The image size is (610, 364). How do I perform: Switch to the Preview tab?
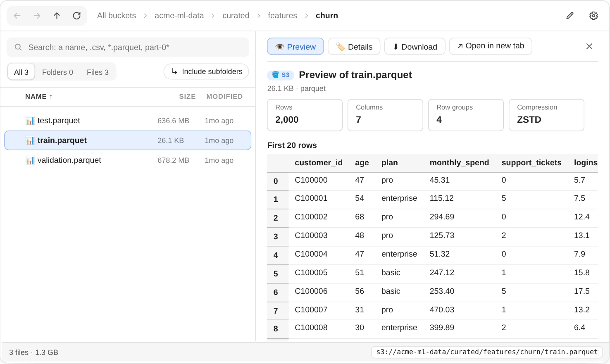point(295,47)
